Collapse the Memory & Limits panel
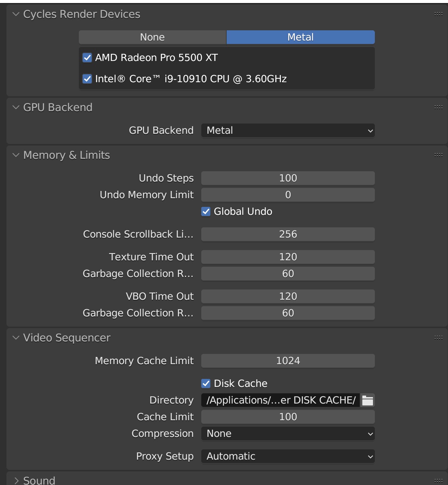This screenshot has width=448, height=485. tap(16, 155)
